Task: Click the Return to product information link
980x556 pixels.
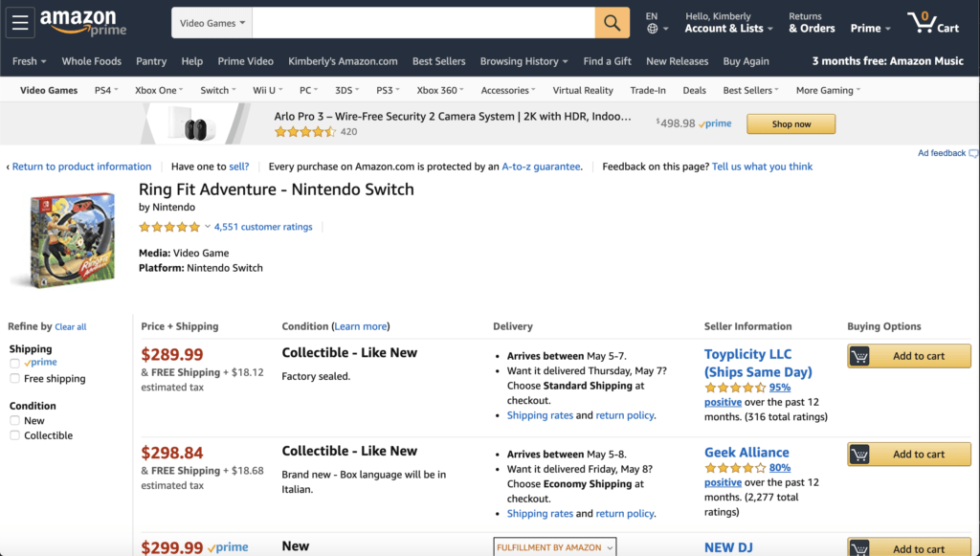Action: (81, 167)
